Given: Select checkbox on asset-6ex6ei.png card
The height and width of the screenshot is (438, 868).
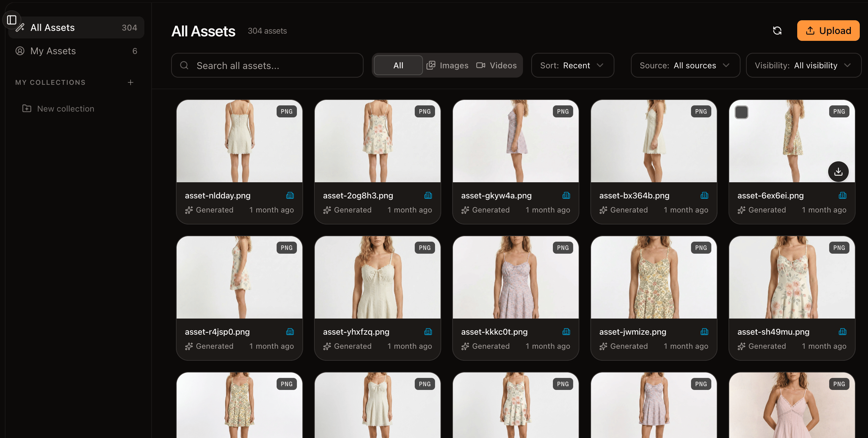Looking at the screenshot, I should (x=742, y=112).
